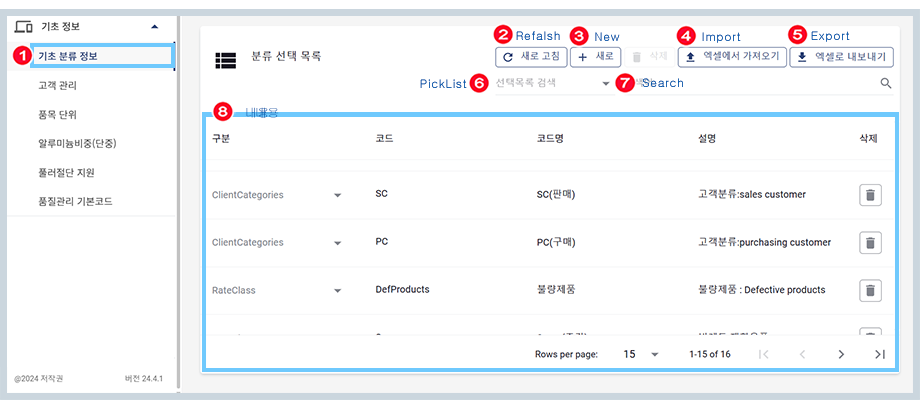Click the 1-15 of 16 pagination text
The width and height of the screenshot is (920, 400).
coord(710,354)
